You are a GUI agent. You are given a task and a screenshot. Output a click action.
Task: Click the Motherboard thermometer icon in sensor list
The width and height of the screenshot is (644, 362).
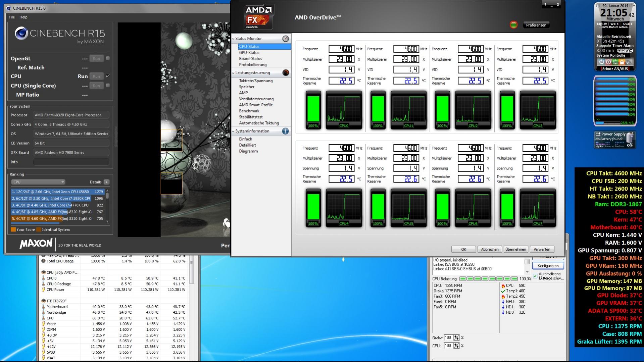pos(43,307)
